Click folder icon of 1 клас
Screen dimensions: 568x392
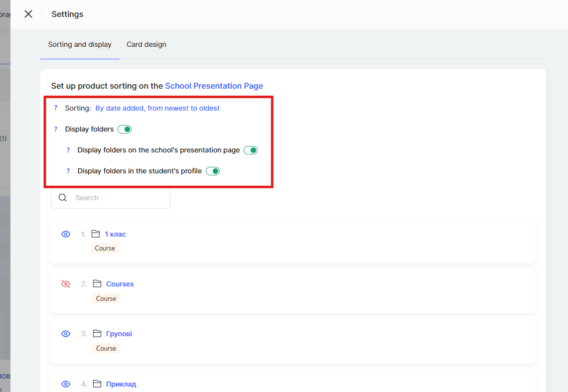tap(96, 234)
